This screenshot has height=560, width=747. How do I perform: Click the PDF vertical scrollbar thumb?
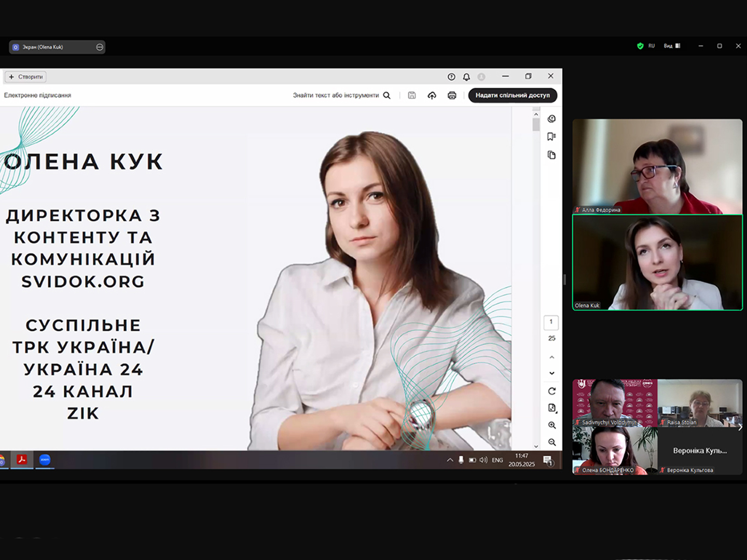click(x=536, y=124)
